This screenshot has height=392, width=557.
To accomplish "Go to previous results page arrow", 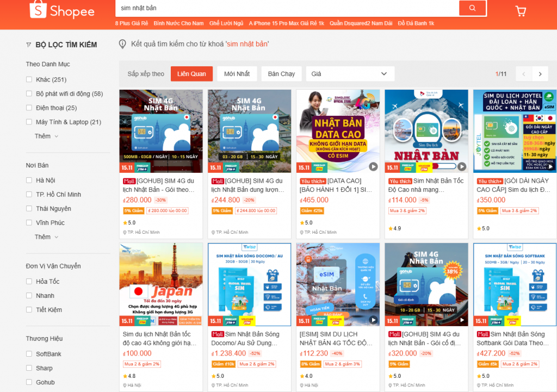I will tap(524, 74).
